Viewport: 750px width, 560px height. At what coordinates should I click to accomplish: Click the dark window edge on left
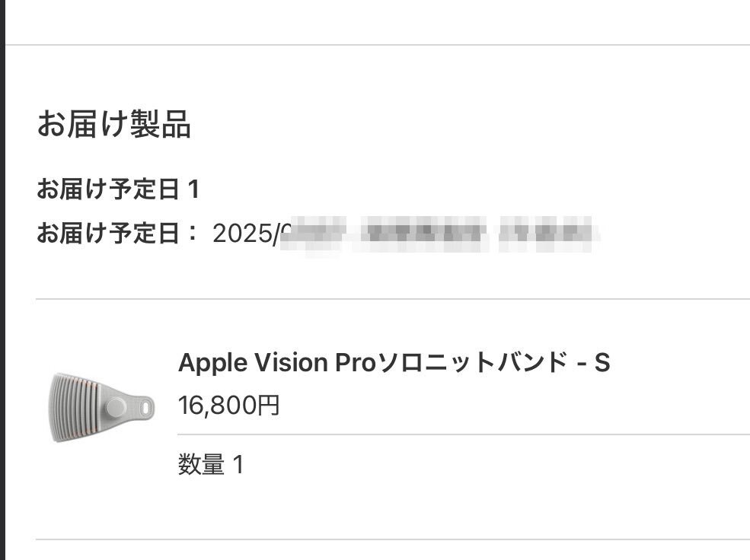tap(2, 280)
